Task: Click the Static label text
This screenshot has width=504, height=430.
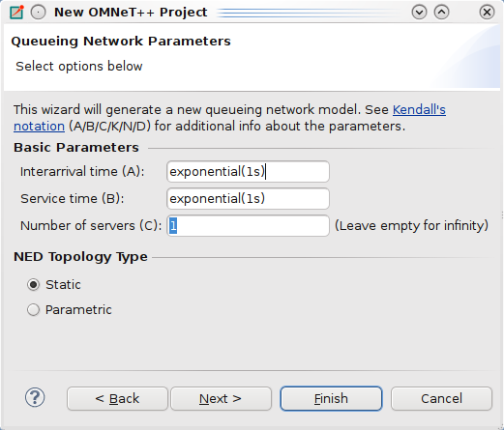Action: [63, 285]
